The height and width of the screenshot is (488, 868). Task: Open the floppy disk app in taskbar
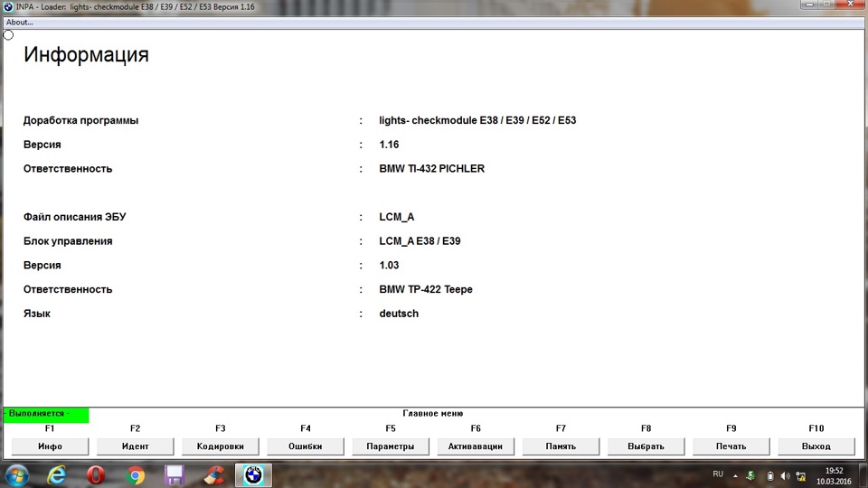(175, 475)
